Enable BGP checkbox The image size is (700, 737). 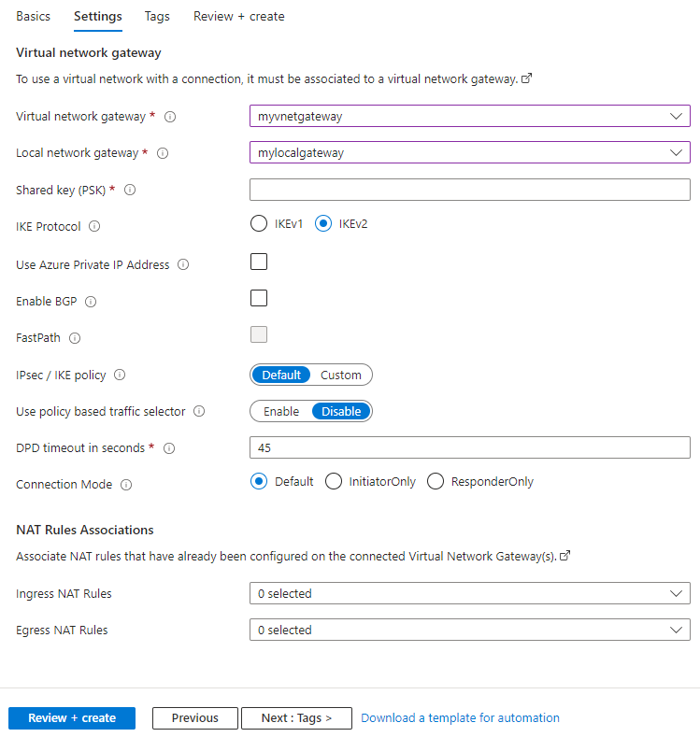tap(259, 298)
